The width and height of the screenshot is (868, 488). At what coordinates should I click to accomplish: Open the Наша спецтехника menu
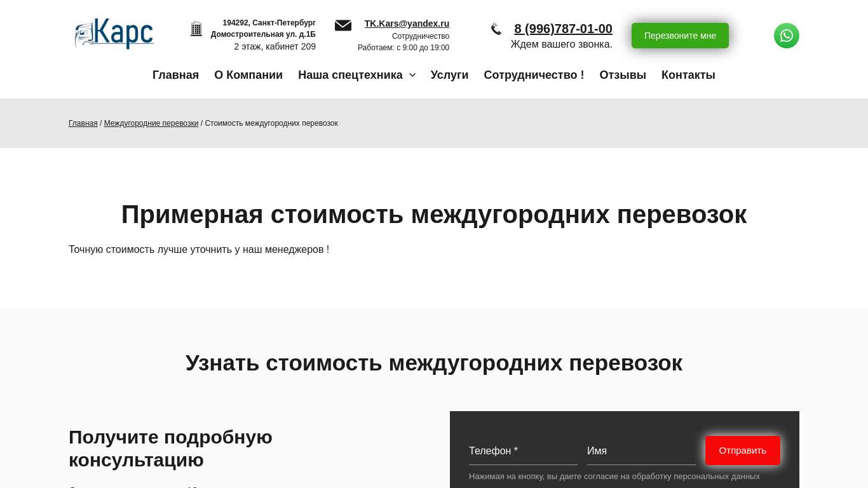pos(350,75)
